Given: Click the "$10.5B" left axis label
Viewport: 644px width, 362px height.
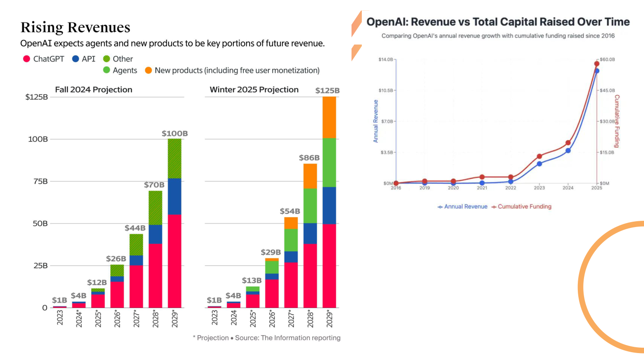Looking at the screenshot, I should tap(386, 90).
